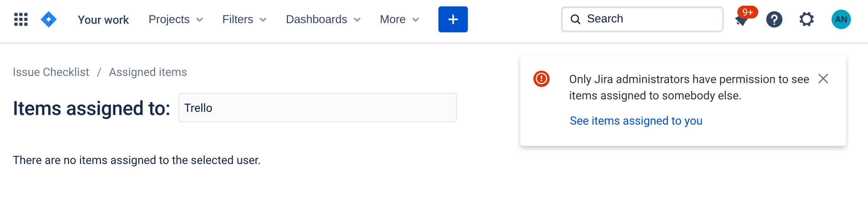Expand the Dashboards dropdown

point(323,20)
